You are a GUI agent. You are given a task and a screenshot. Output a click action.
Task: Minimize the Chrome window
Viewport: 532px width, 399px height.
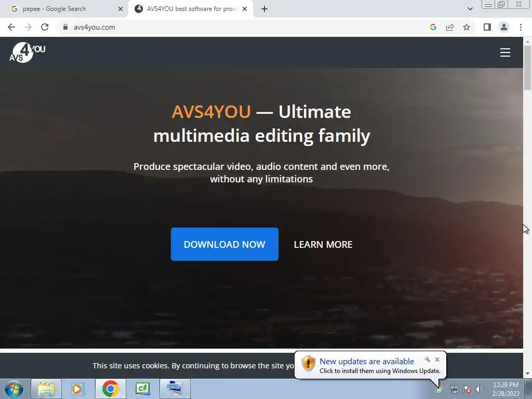pyautogui.click(x=488, y=4)
